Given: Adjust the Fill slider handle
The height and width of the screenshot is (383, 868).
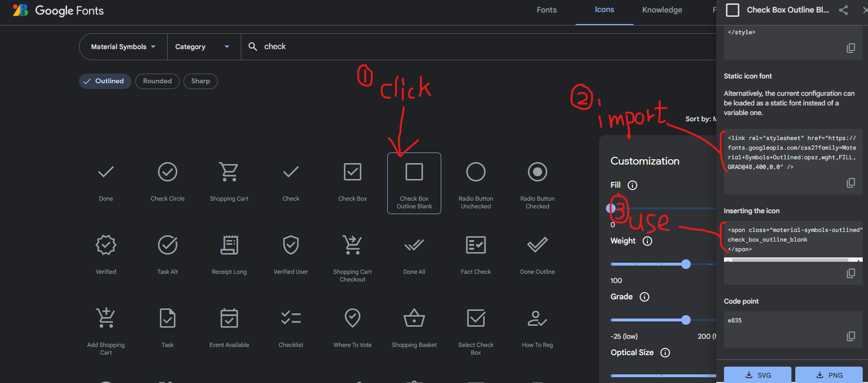Looking at the screenshot, I should point(611,208).
